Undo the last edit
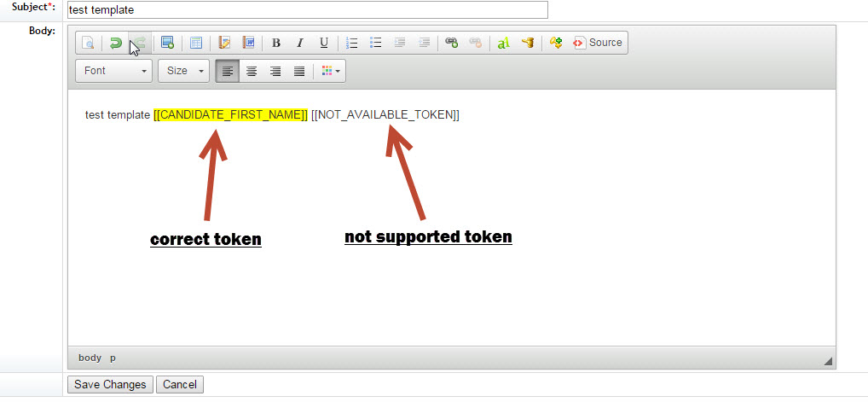868x402 pixels. click(116, 43)
